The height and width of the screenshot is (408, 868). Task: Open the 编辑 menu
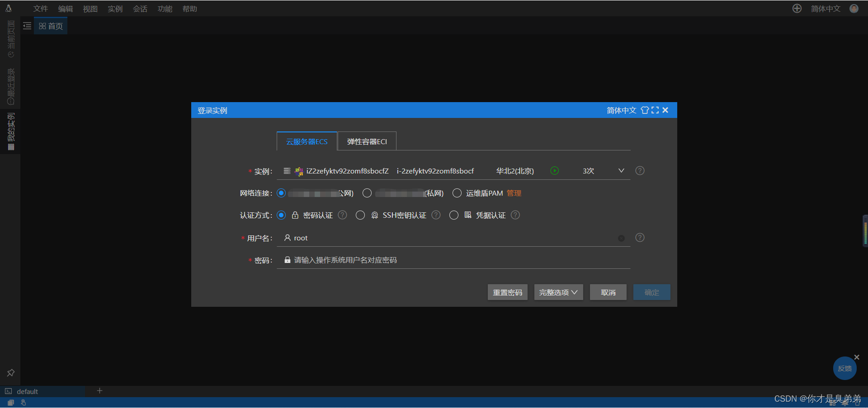pos(66,9)
